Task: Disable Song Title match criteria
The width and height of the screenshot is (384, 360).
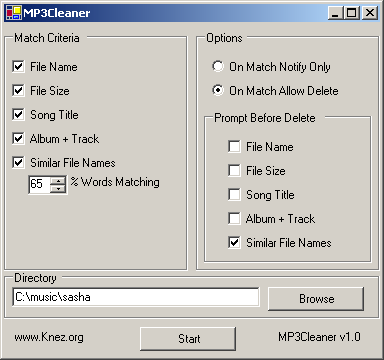Action: [18, 114]
